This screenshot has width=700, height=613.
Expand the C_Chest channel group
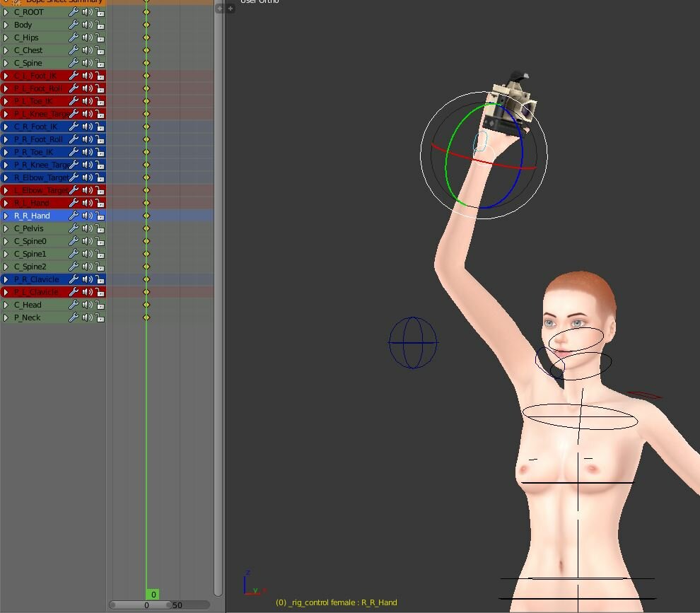point(6,50)
